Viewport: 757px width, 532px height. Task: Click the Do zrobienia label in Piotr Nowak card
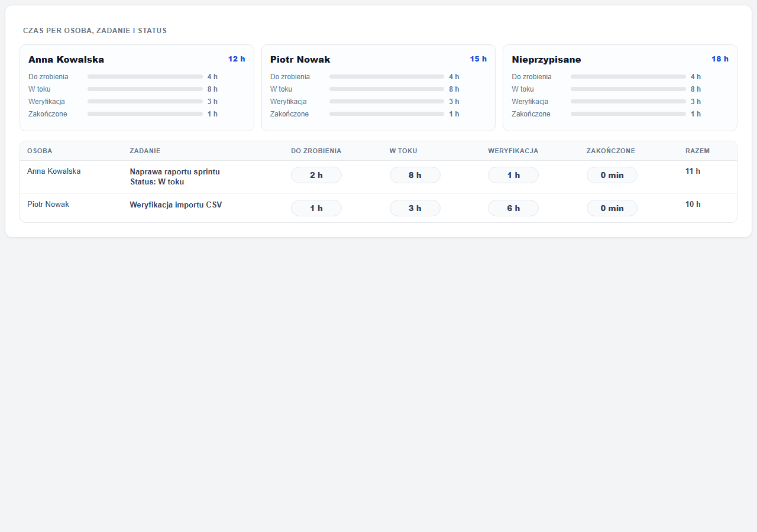(x=290, y=77)
